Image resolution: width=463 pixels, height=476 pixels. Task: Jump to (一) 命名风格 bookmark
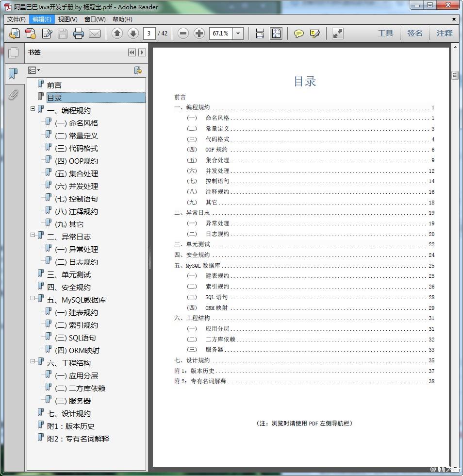(77, 123)
